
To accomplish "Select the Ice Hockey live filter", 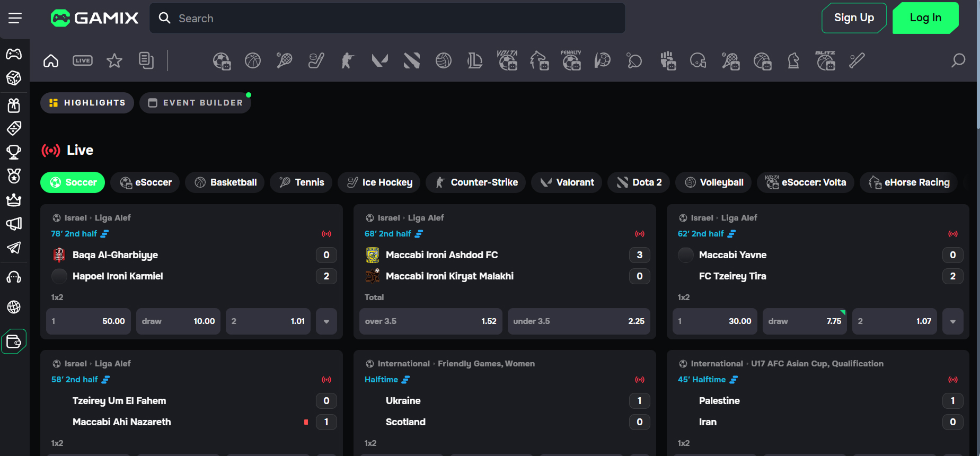I will tap(379, 182).
